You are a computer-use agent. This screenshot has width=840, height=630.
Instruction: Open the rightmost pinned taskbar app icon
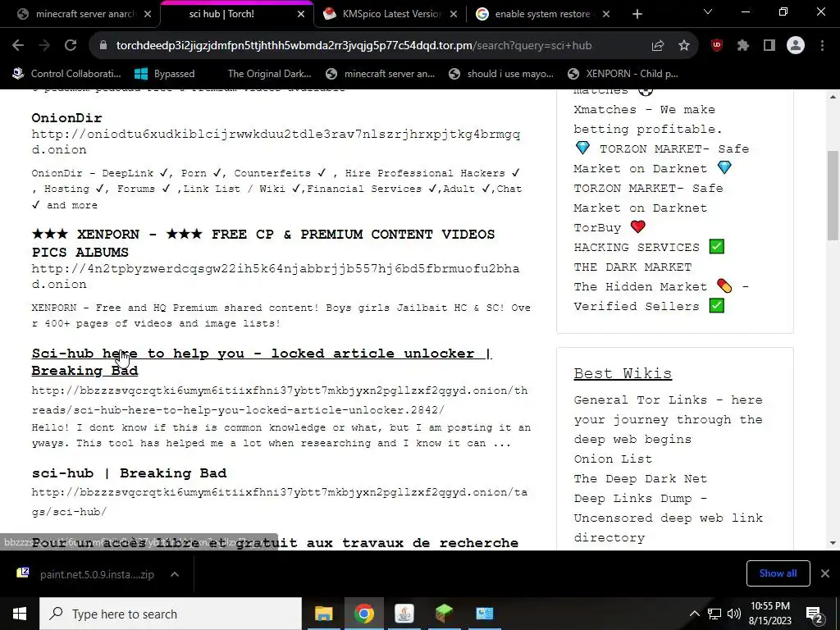pyautogui.click(x=484, y=614)
